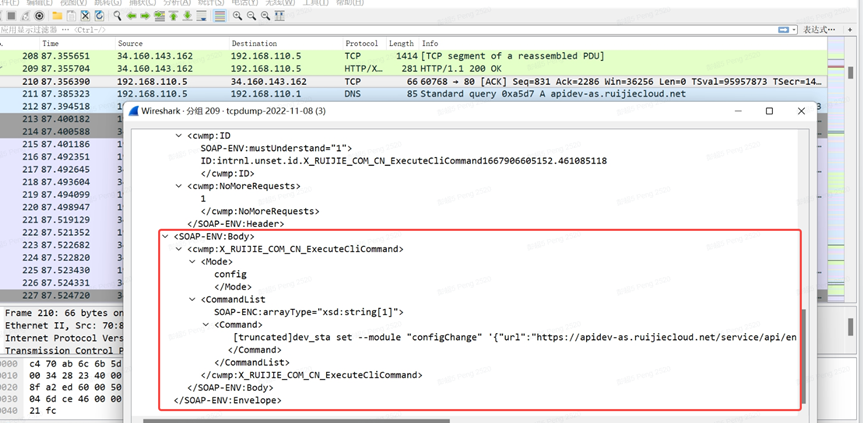This screenshot has width=863, height=423.
Task: Auto-fit packet list columns to content
Action: (x=280, y=16)
